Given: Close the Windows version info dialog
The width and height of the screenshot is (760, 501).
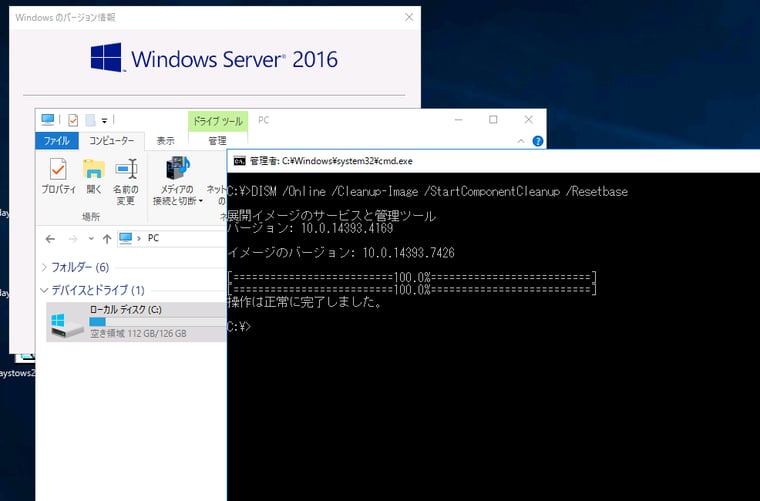Looking at the screenshot, I should point(409,17).
